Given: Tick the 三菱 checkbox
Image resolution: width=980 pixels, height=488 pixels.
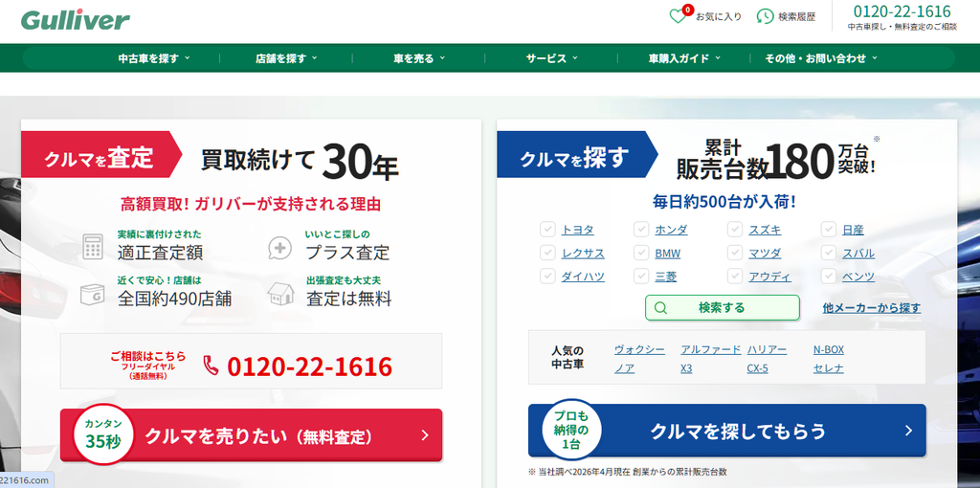Looking at the screenshot, I should tap(641, 277).
